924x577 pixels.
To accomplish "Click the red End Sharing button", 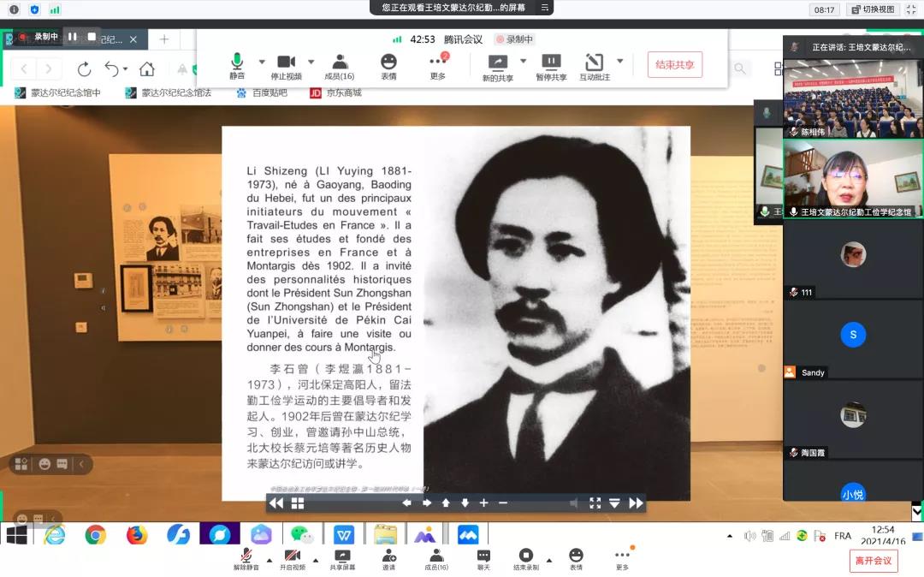I will click(674, 65).
